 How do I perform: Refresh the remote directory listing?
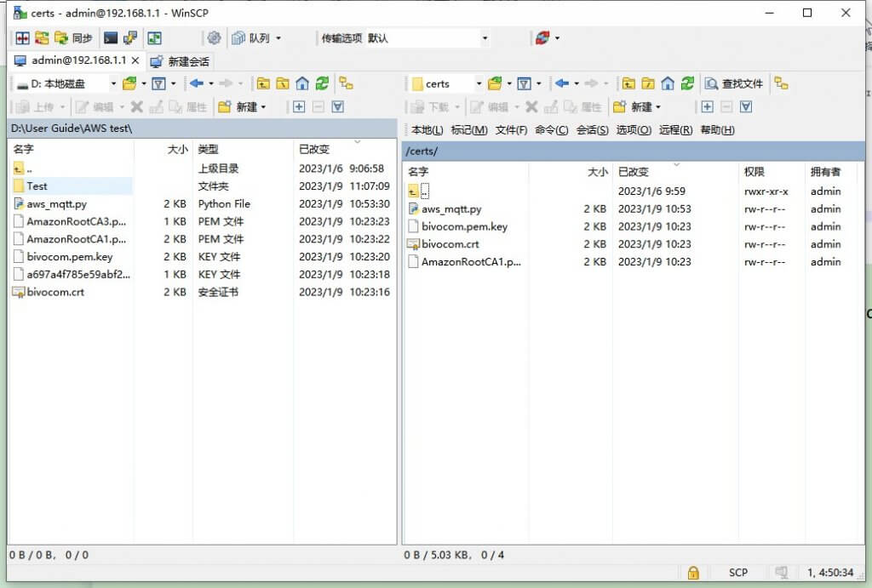point(686,83)
